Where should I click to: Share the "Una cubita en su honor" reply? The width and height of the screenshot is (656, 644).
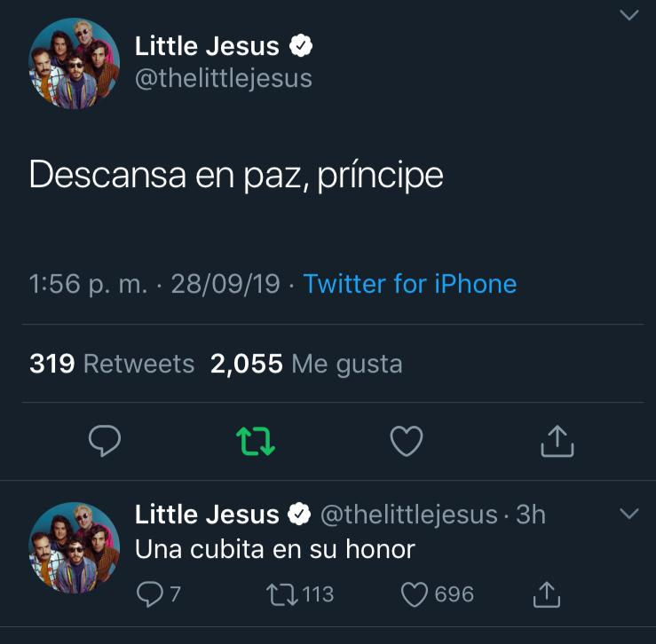(x=546, y=593)
